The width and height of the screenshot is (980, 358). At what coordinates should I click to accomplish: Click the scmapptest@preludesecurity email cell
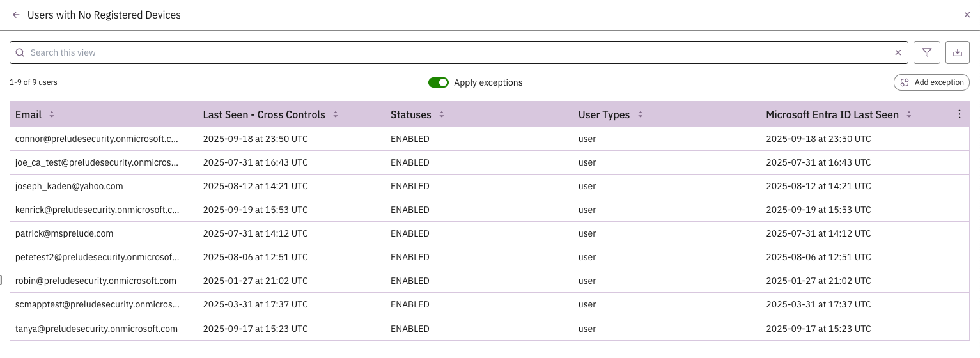(97, 304)
